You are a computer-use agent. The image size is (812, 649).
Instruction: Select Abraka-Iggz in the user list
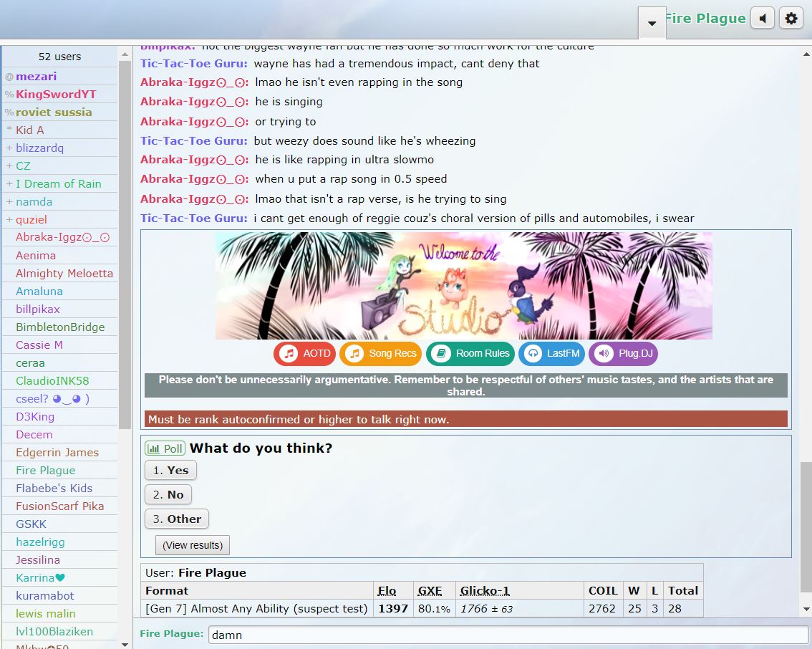click(59, 237)
